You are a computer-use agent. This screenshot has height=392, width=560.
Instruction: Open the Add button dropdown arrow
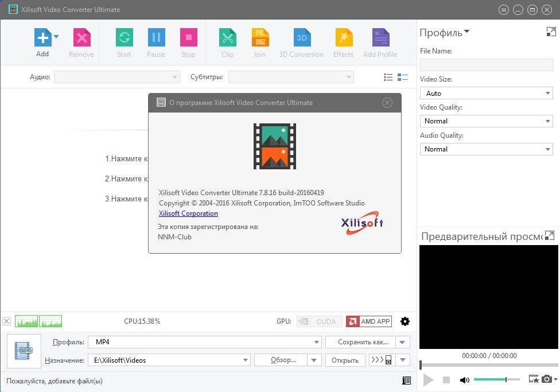(56, 37)
